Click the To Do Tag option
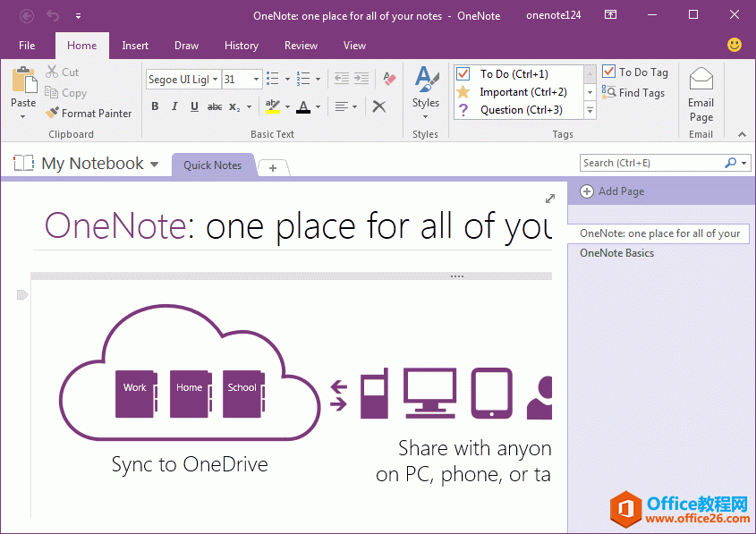 pos(635,72)
